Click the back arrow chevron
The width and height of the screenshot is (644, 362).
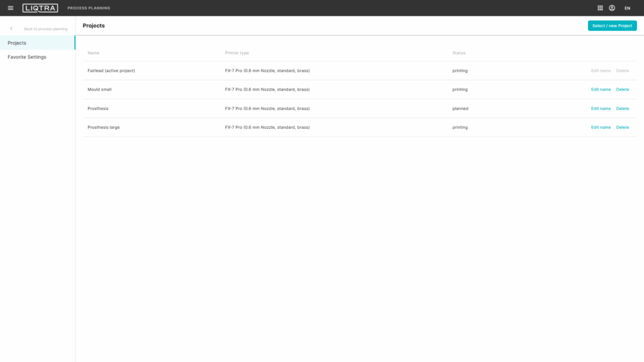coord(11,29)
